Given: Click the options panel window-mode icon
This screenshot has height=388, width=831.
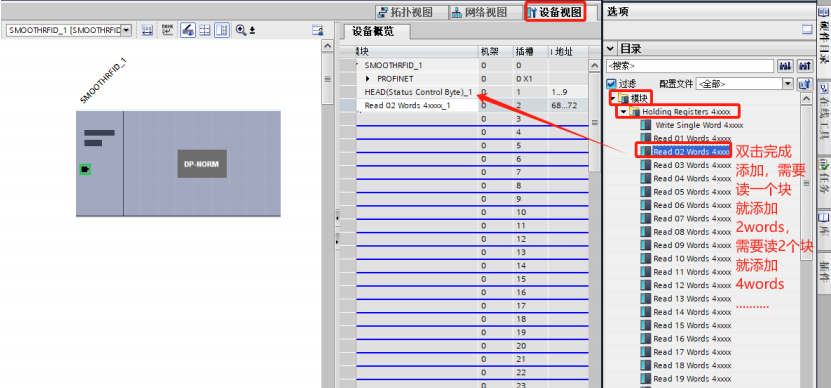Looking at the screenshot, I should pos(807,30).
